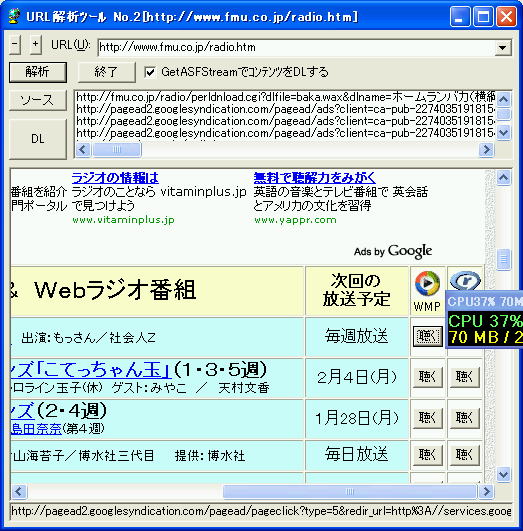Click up arrow of web page vertical scrollbar
The height and width of the screenshot is (531, 523).
(504, 177)
